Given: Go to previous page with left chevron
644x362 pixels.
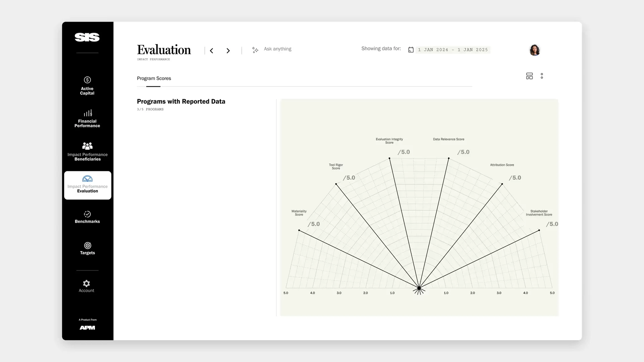Looking at the screenshot, I should click(x=212, y=51).
